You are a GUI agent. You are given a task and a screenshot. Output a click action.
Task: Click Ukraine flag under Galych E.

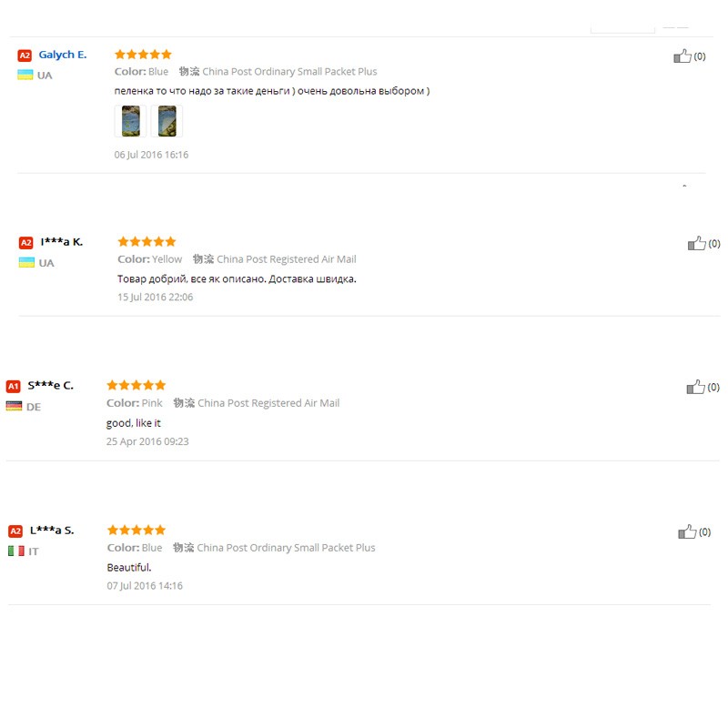[25, 75]
